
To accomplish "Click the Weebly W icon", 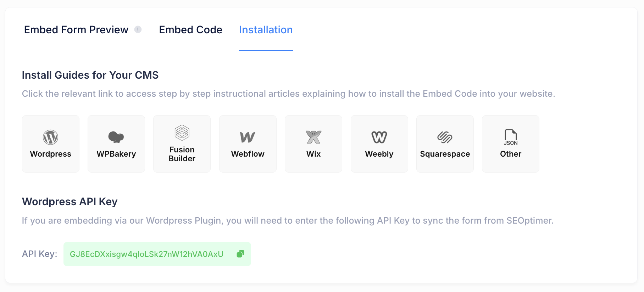I will pos(379,137).
